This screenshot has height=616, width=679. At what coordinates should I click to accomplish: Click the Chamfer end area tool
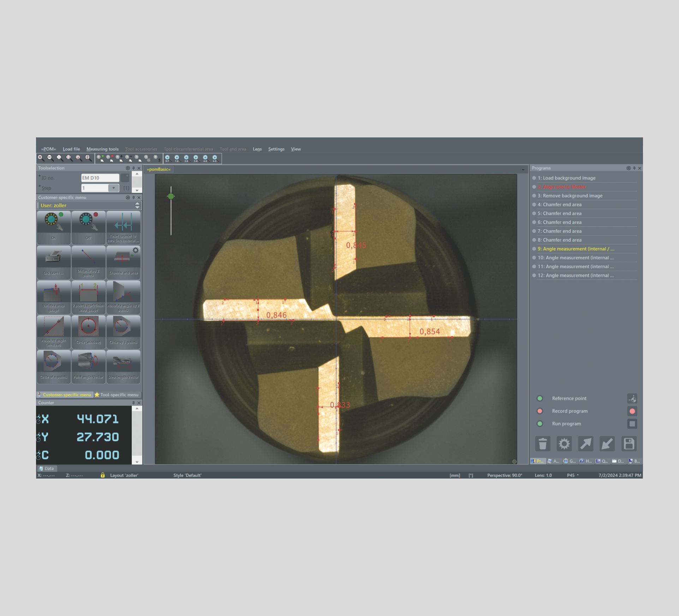(123, 262)
